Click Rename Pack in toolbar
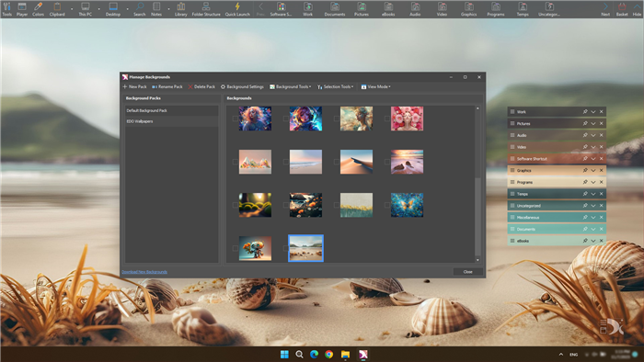The height and width of the screenshot is (362, 644). [167, 86]
